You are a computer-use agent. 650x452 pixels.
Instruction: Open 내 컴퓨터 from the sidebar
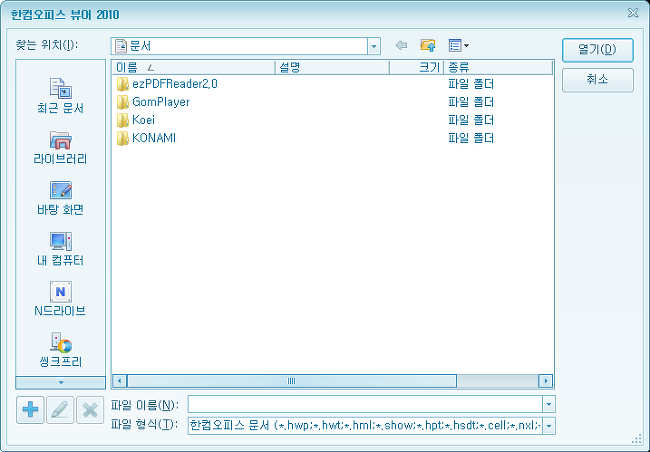(x=61, y=248)
